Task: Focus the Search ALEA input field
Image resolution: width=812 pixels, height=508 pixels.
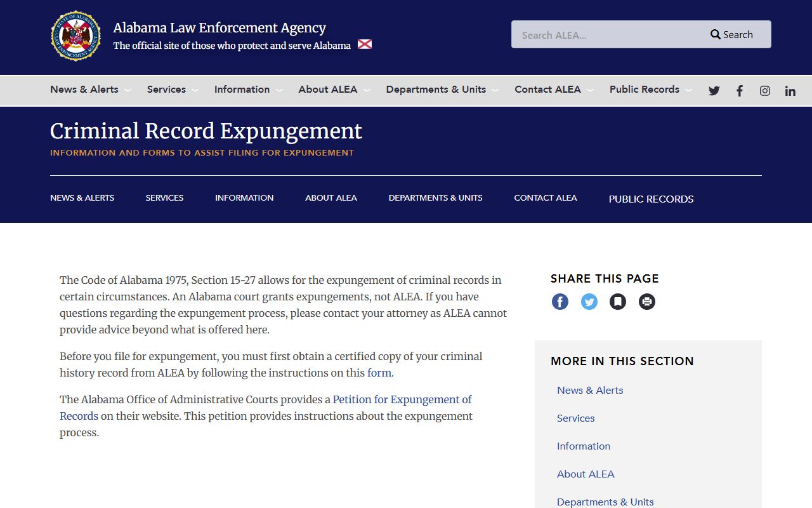Action: [606, 34]
